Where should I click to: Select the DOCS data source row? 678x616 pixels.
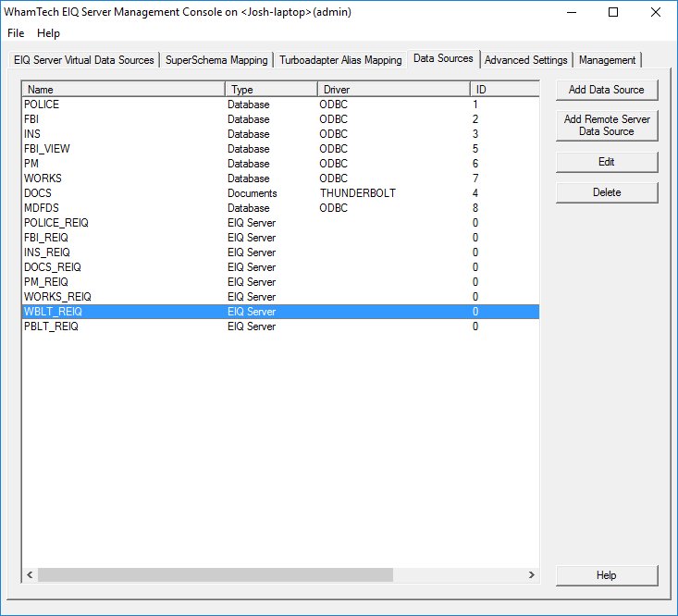point(280,193)
